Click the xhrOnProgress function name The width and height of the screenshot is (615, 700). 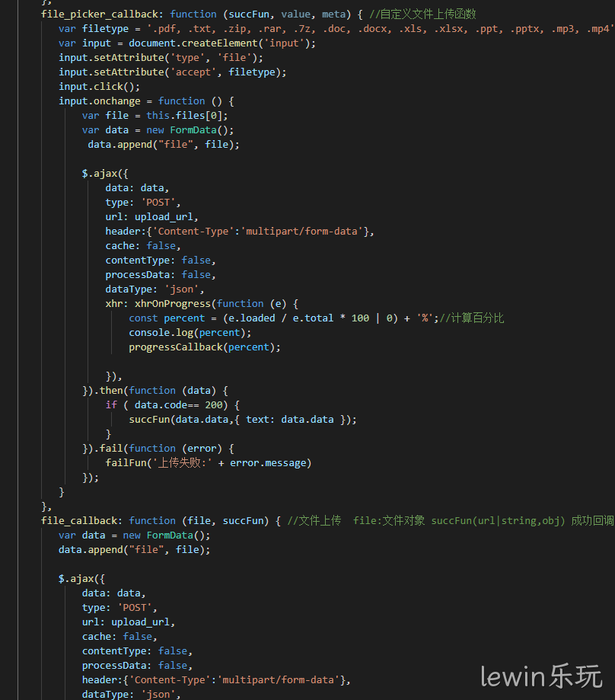(173, 304)
